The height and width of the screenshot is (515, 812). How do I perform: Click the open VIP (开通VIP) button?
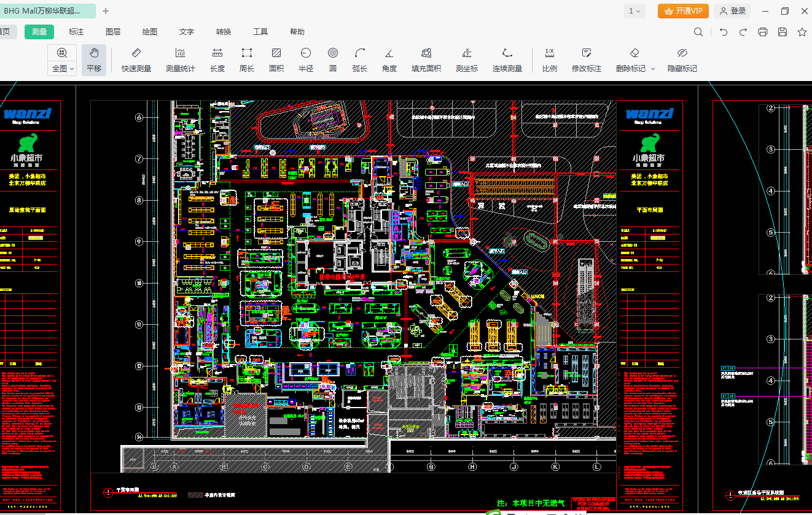click(x=683, y=11)
